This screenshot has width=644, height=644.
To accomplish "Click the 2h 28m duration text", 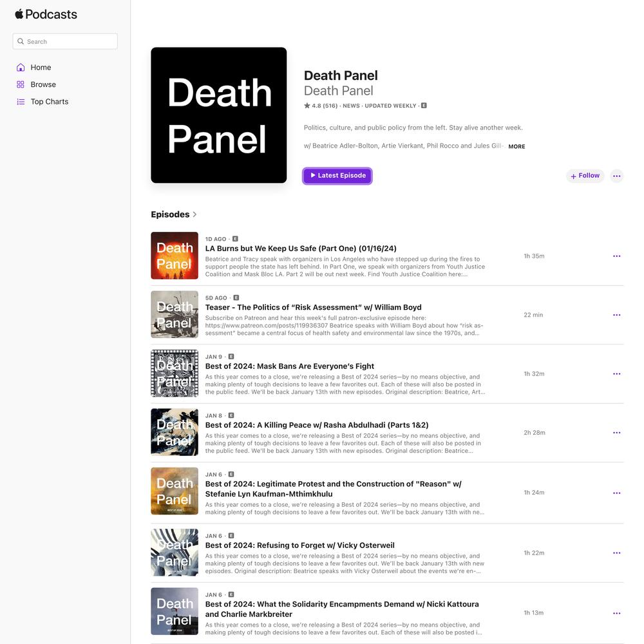I will [x=535, y=433].
